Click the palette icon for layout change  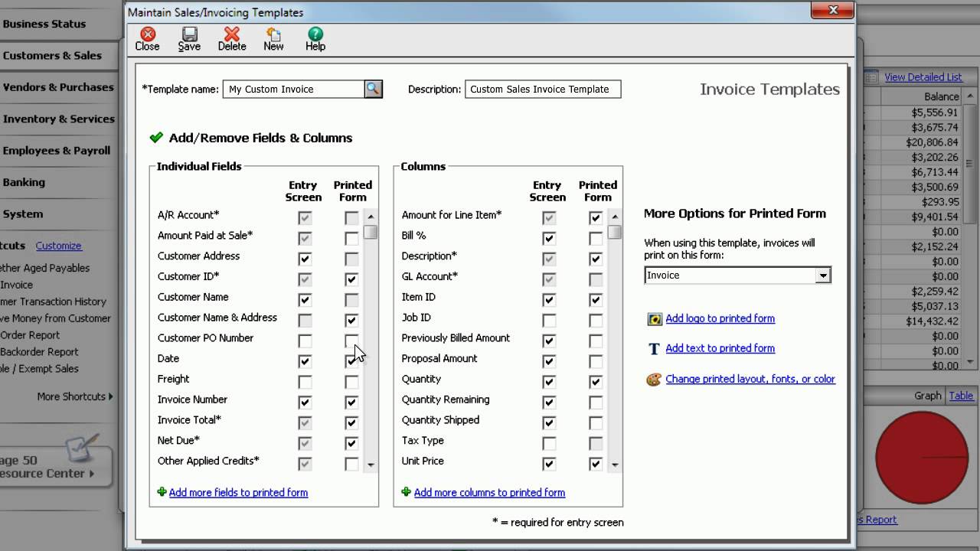tap(654, 380)
